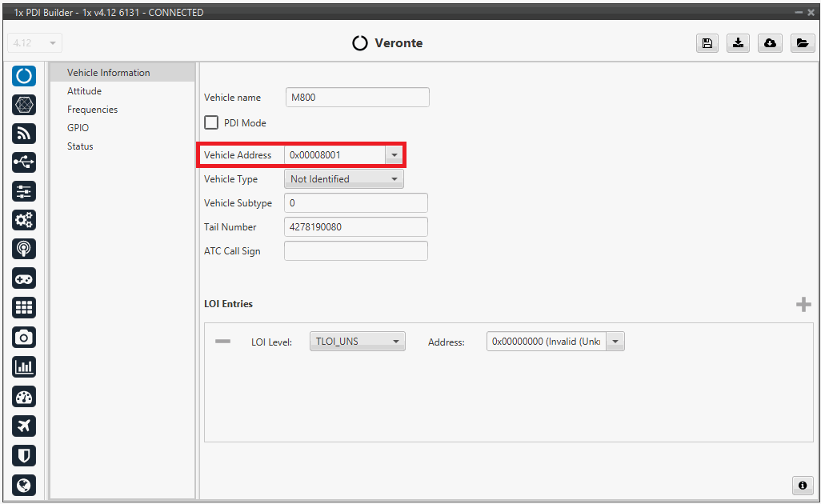Select Frequencies in the side list

tap(92, 110)
